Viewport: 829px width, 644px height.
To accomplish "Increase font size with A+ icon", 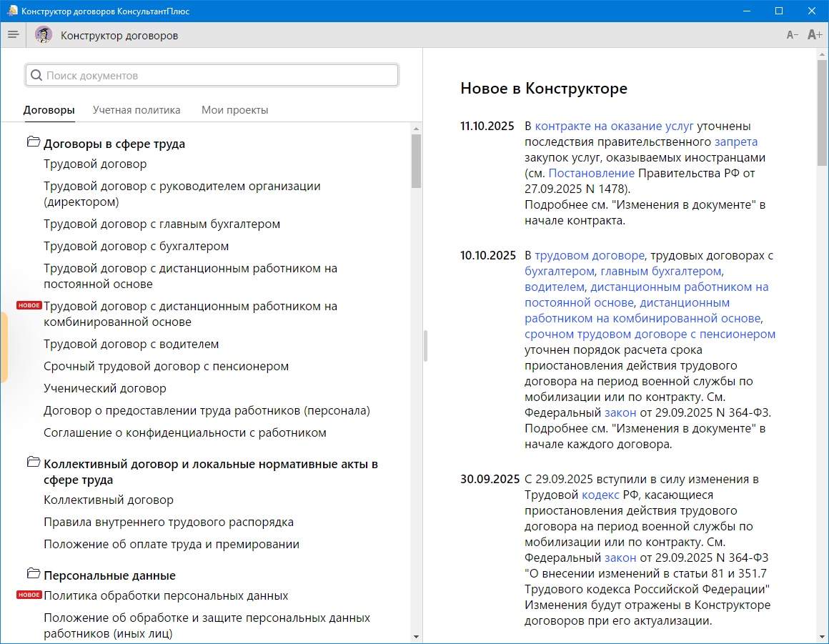I will [x=815, y=35].
